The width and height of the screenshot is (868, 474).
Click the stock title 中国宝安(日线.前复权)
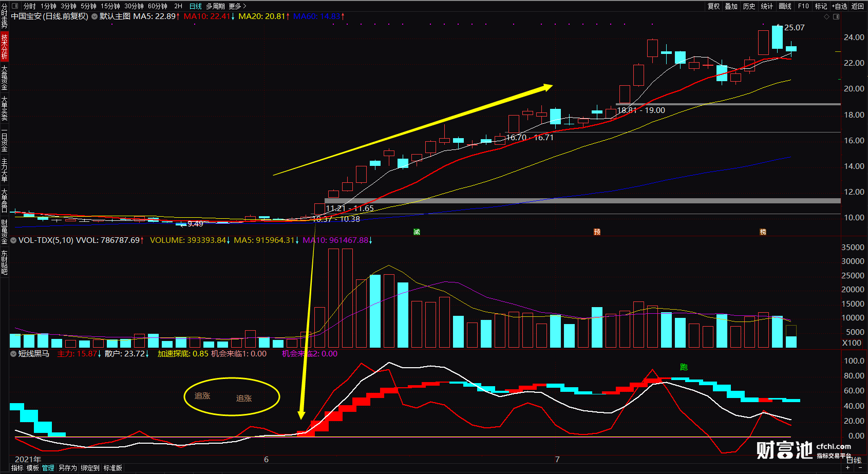[50, 16]
